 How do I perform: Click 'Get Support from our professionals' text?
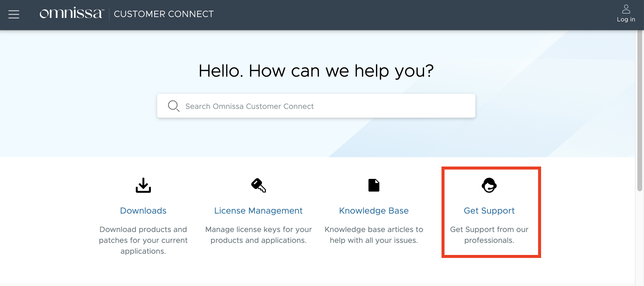click(x=489, y=235)
